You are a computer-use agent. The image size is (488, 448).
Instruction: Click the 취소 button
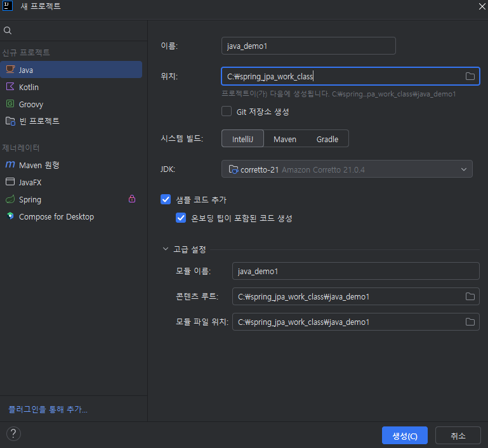pyautogui.click(x=458, y=435)
